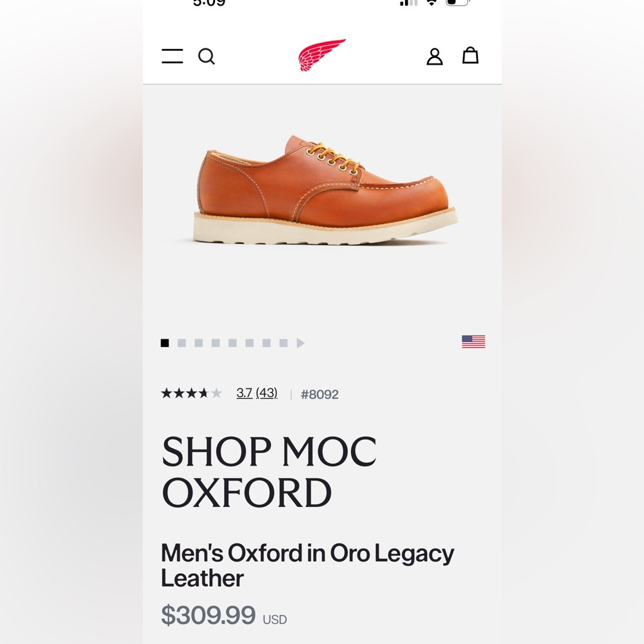Click the $309.99 USD price text
644x644 pixels.
pyautogui.click(x=224, y=617)
